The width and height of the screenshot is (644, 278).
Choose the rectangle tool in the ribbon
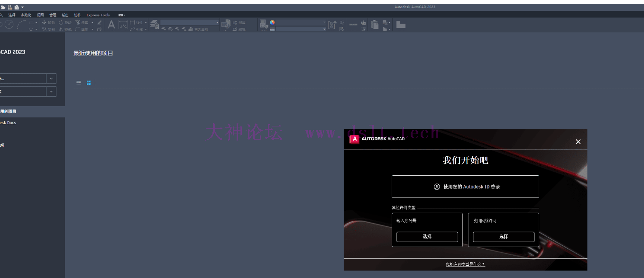point(32,22)
